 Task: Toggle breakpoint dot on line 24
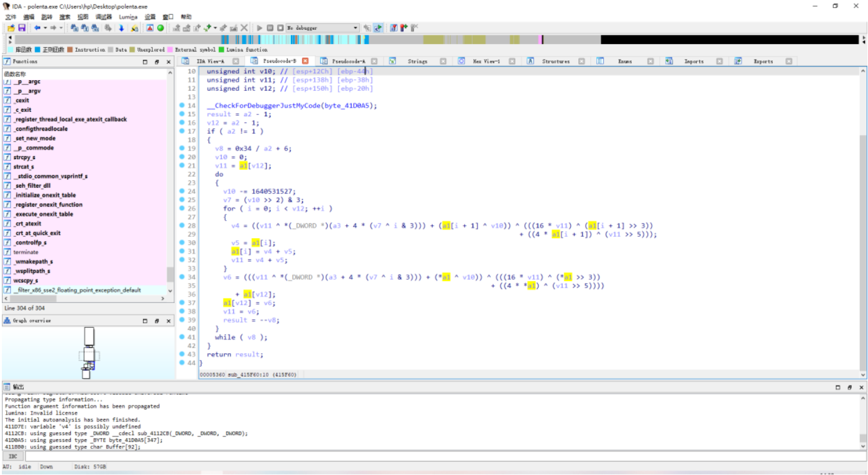(x=182, y=191)
